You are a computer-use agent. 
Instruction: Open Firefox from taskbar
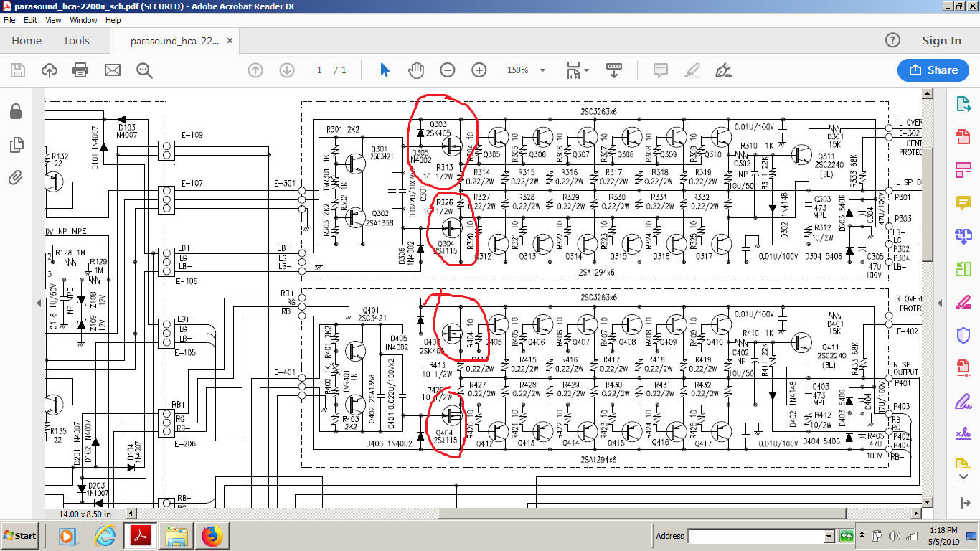[x=212, y=536]
